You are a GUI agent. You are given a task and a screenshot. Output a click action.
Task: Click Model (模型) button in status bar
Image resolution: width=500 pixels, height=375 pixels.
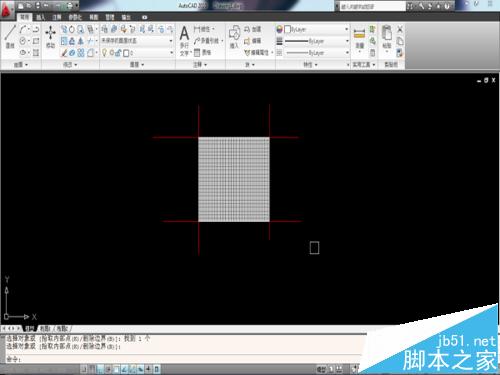[321, 369]
